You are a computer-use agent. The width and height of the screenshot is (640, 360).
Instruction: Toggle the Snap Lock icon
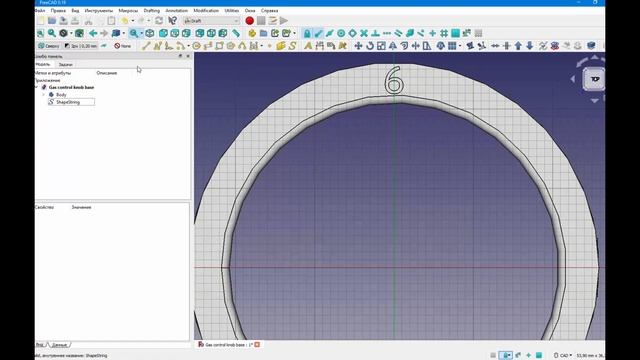307,33
